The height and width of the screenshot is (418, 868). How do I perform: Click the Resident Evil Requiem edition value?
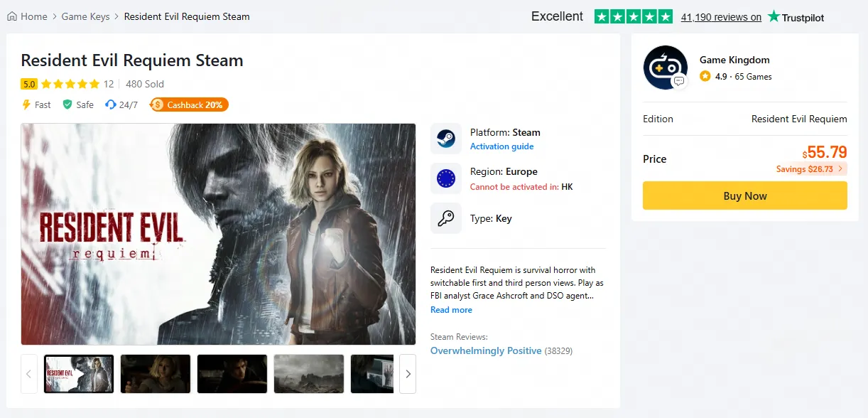[799, 119]
